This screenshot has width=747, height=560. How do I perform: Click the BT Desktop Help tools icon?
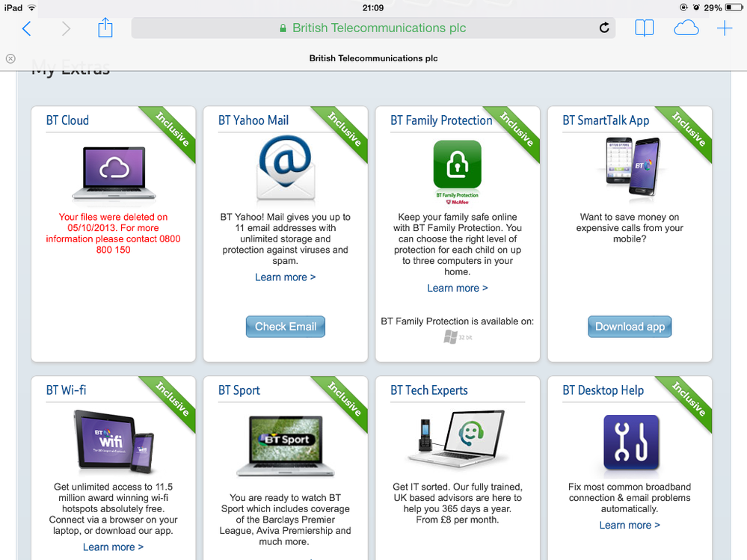[x=631, y=443]
